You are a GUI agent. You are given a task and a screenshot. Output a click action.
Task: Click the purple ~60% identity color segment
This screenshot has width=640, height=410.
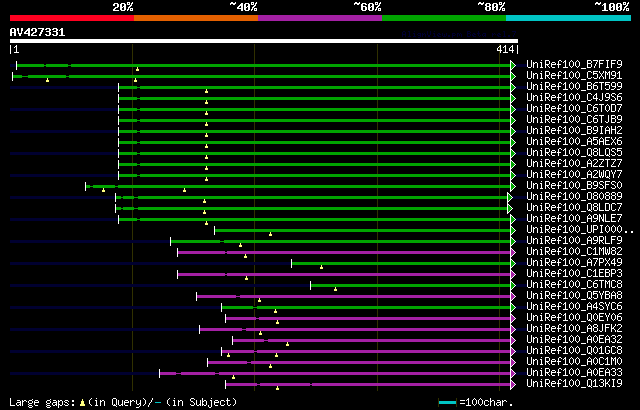[x=320, y=18]
